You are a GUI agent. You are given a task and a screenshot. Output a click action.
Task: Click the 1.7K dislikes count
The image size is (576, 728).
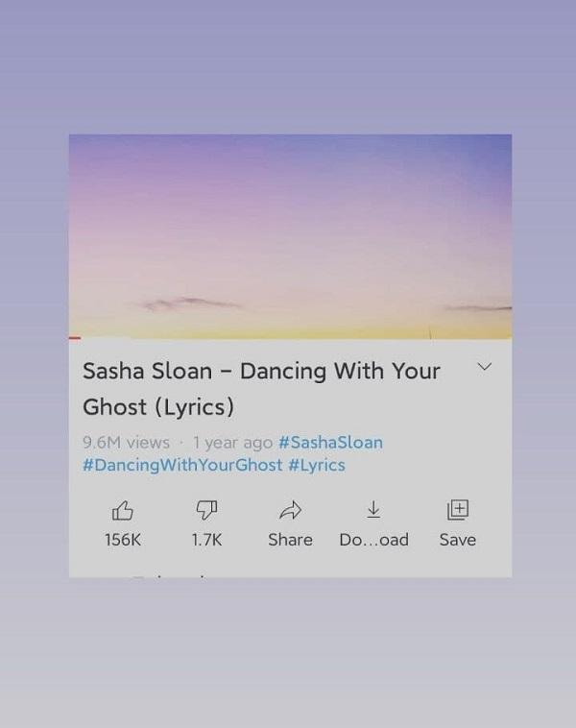[206, 540]
